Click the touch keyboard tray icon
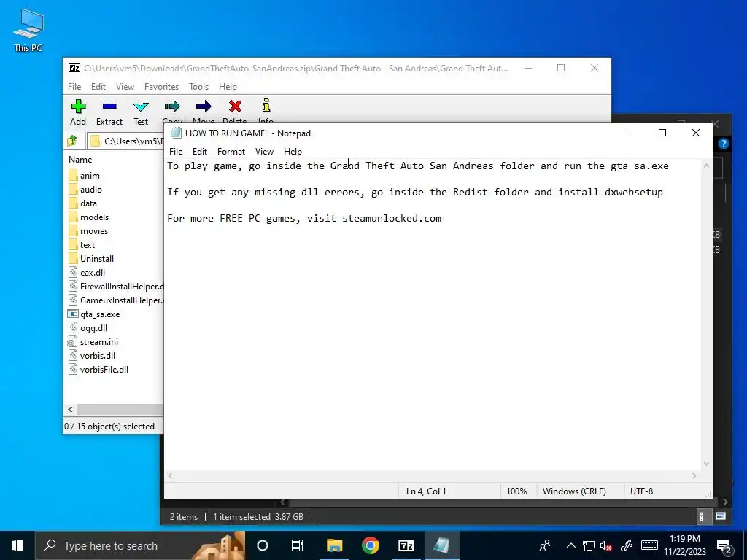This screenshot has width=747, height=560. point(649,545)
